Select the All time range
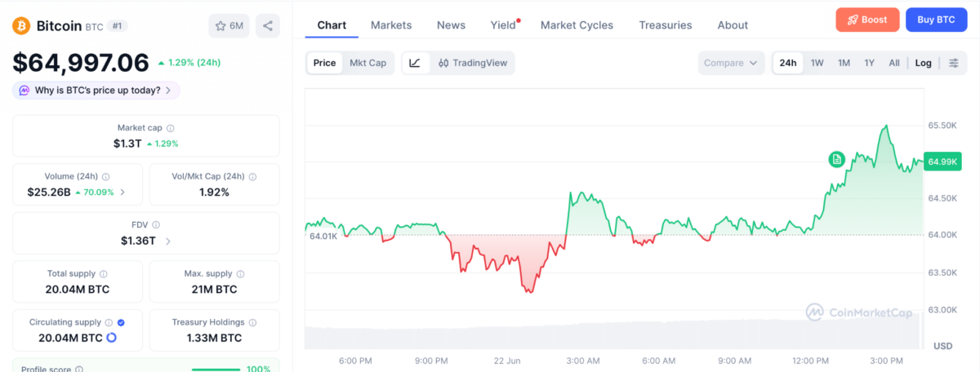This screenshot has width=980, height=372. pyautogui.click(x=894, y=63)
